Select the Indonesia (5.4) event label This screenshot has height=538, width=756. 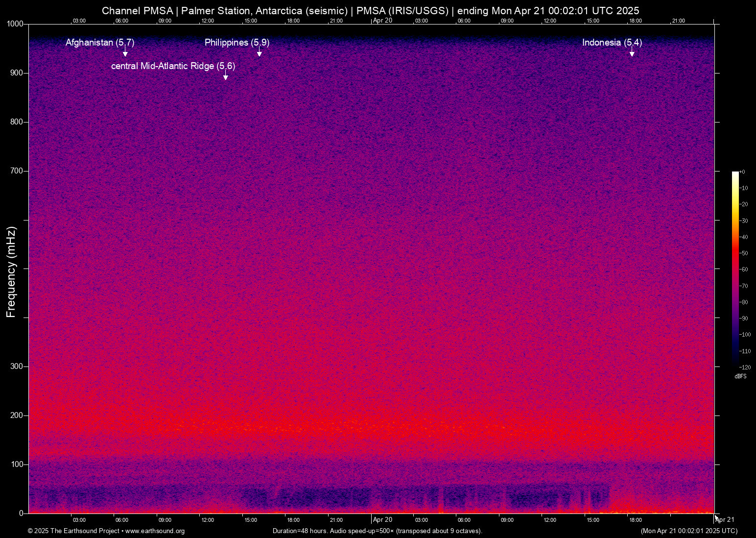(x=612, y=43)
